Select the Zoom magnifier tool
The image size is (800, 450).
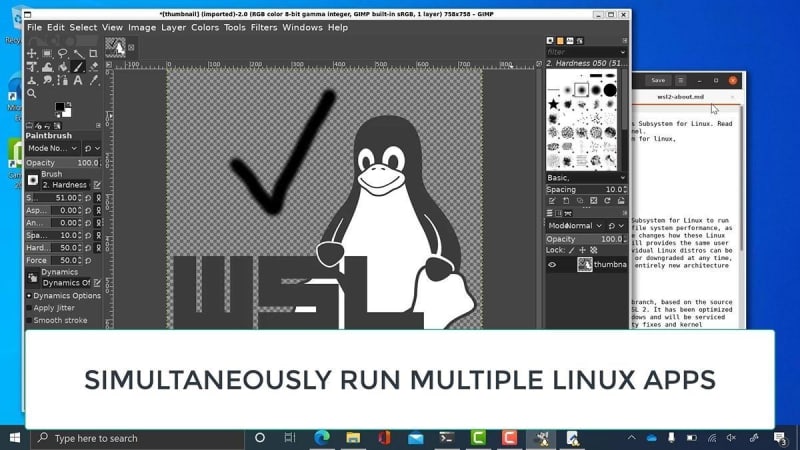pyautogui.click(x=32, y=93)
